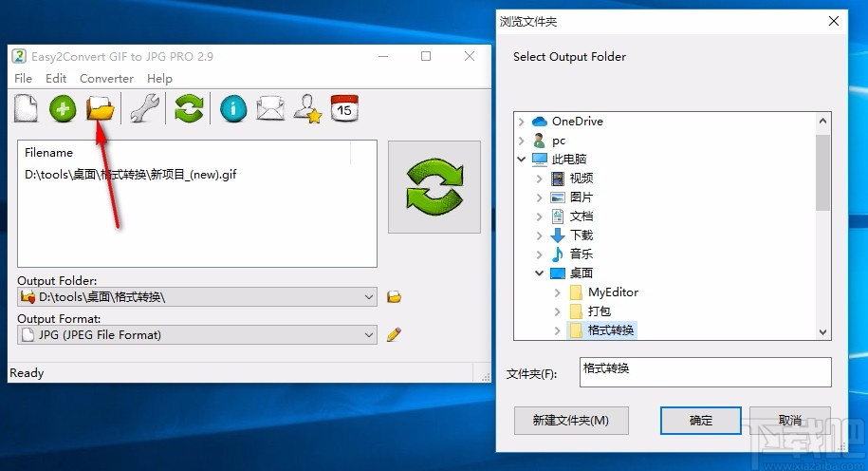Edit output format with the pencil icon
Viewport: 868px width, 471px height.
[x=394, y=334]
